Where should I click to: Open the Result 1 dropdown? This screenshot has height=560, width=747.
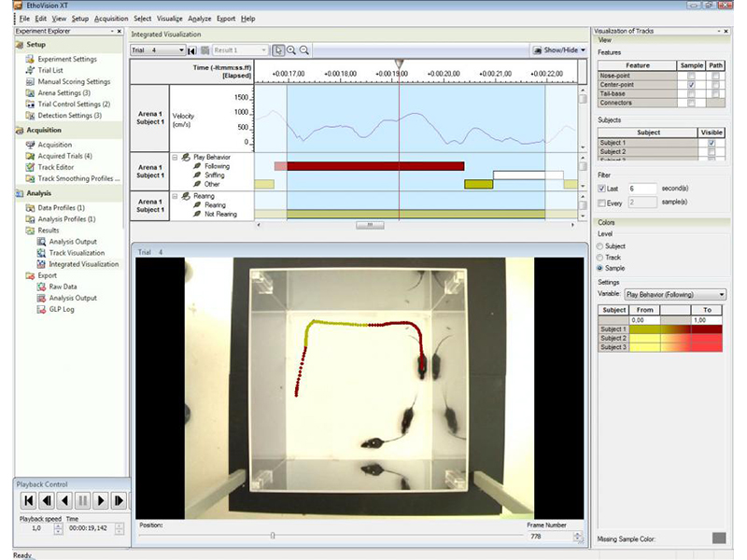(x=264, y=49)
